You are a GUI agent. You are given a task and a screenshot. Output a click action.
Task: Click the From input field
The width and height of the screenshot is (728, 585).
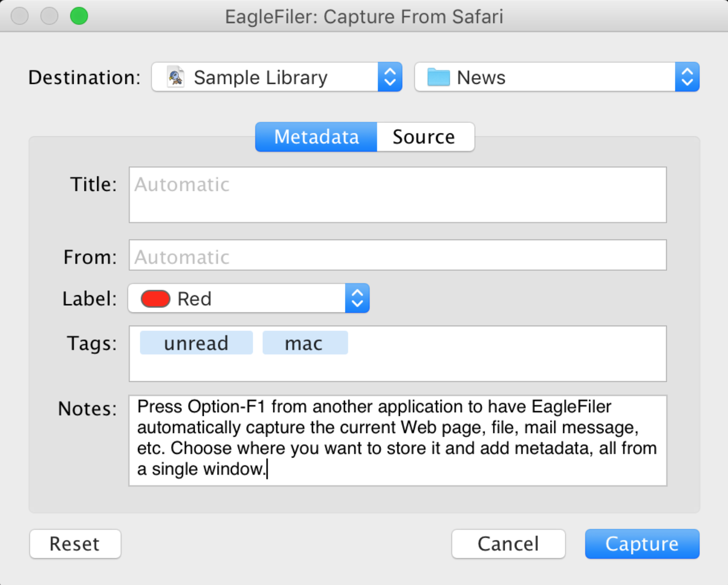pyautogui.click(x=398, y=255)
